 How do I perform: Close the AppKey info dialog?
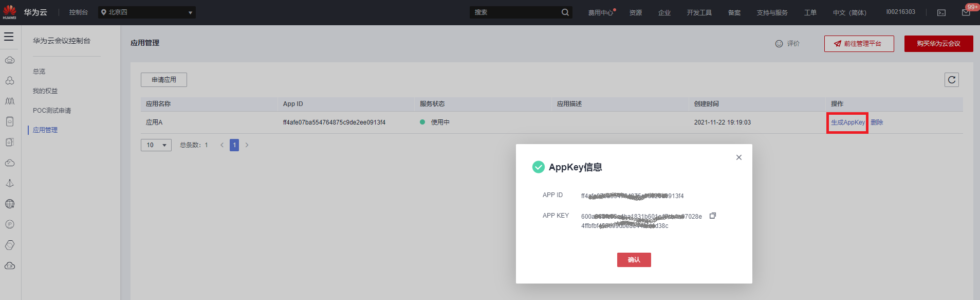(739, 157)
